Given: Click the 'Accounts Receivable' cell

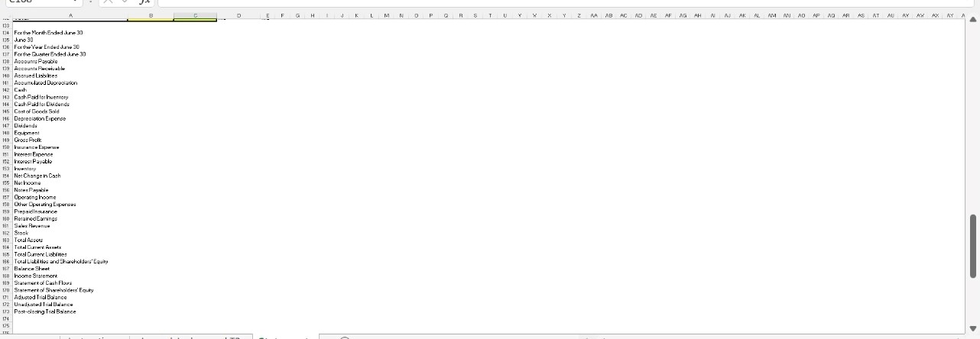Looking at the screenshot, I should pos(70,69).
